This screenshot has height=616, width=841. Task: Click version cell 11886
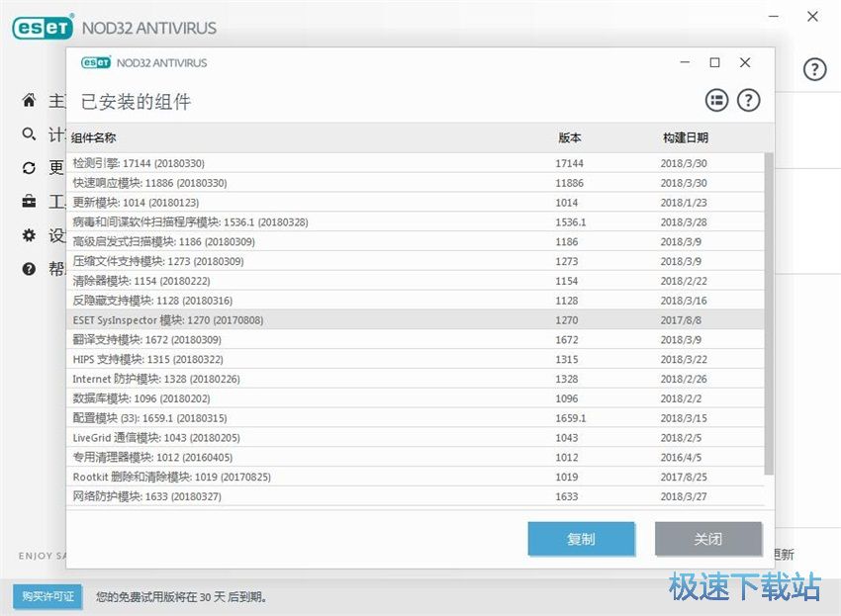coord(569,183)
